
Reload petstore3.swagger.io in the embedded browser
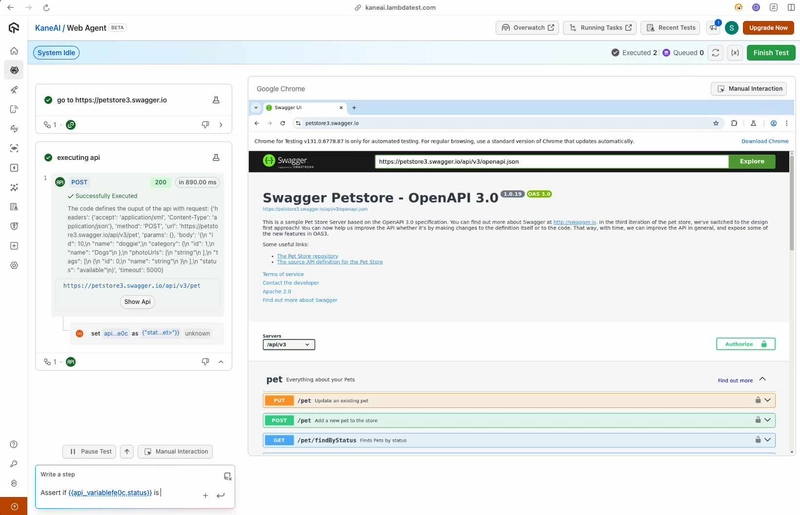pos(282,123)
